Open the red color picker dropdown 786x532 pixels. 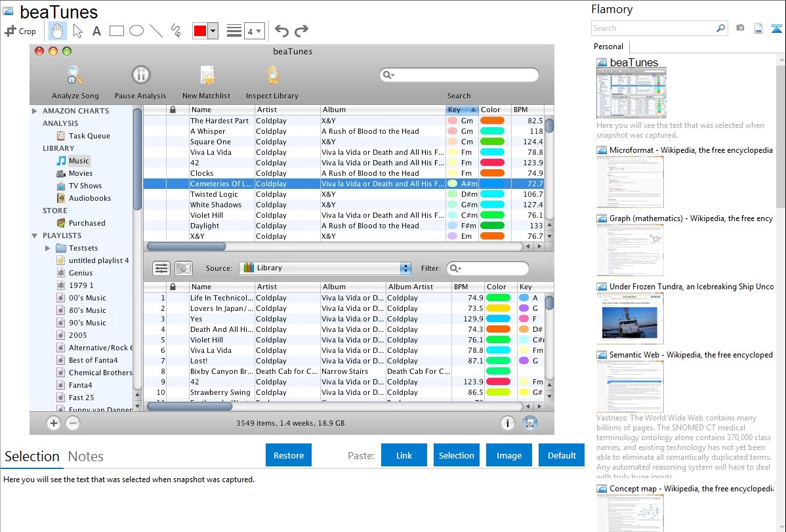tap(213, 31)
